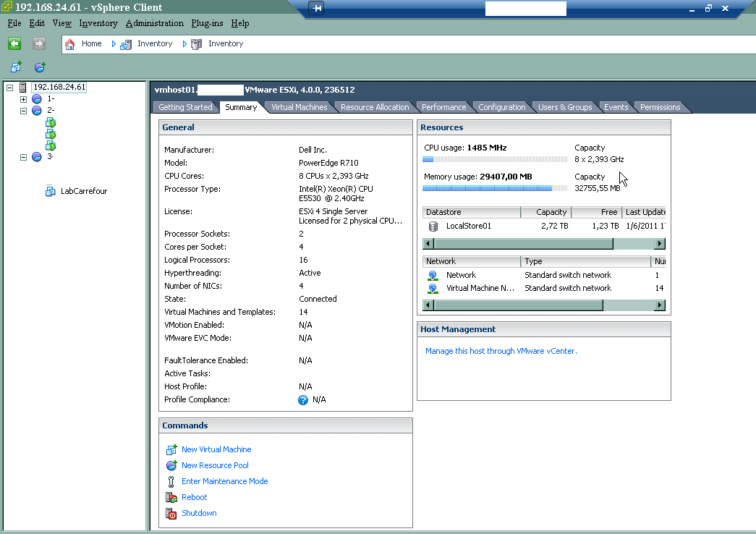Click Enter Maintenance Mode command
This screenshot has height=534, width=756.
pyautogui.click(x=224, y=481)
